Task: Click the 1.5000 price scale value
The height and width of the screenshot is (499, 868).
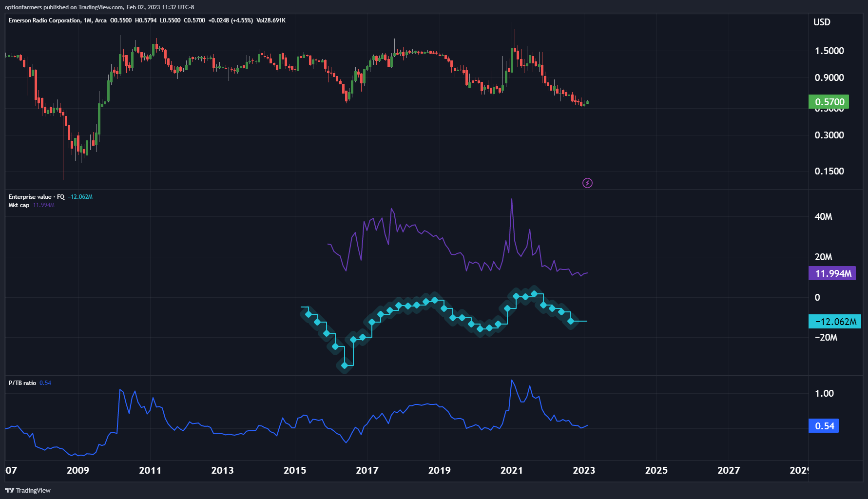Action: coord(829,51)
